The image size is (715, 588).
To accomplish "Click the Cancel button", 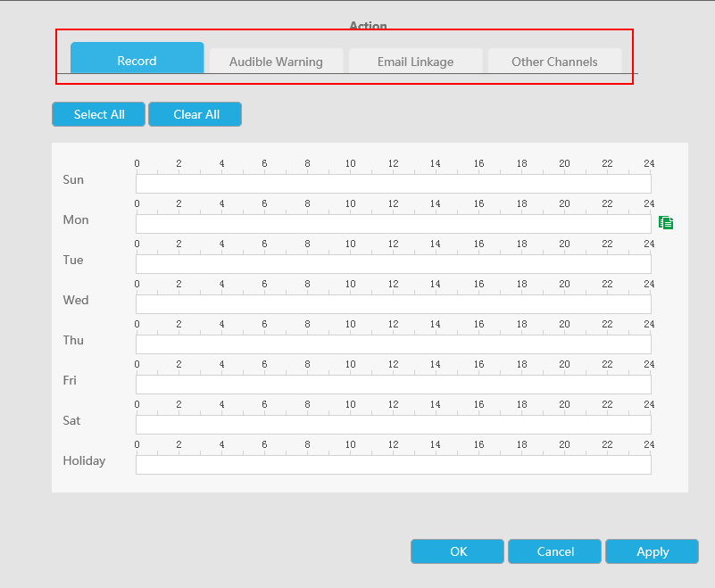I will click(x=555, y=551).
